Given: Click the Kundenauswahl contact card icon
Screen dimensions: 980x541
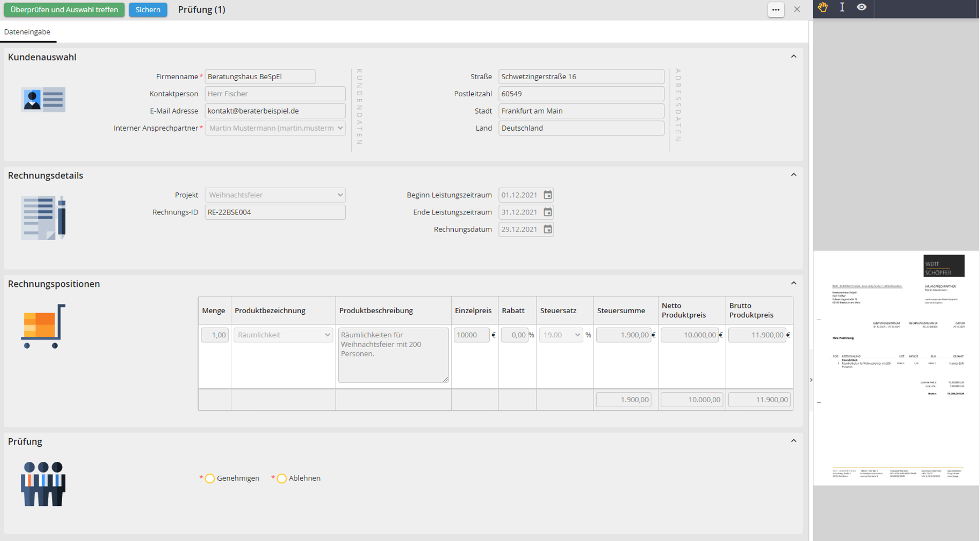Looking at the screenshot, I should pos(43,99).
